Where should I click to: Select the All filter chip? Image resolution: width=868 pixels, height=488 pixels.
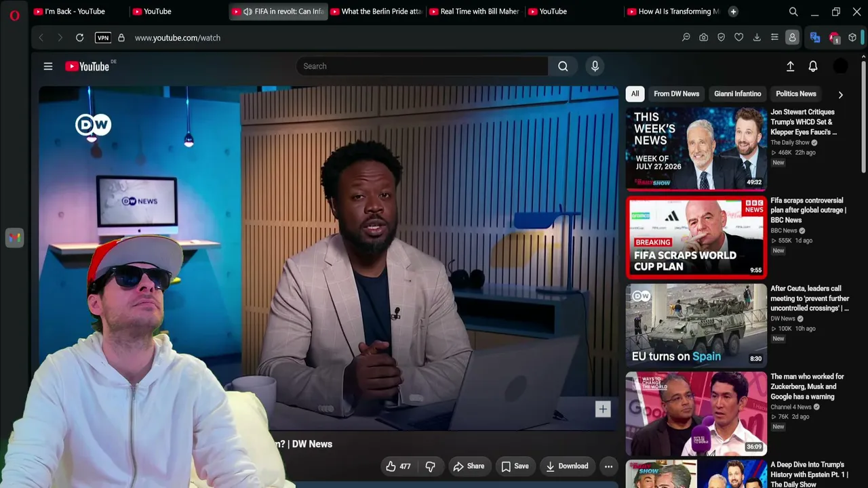click(635, 94)
